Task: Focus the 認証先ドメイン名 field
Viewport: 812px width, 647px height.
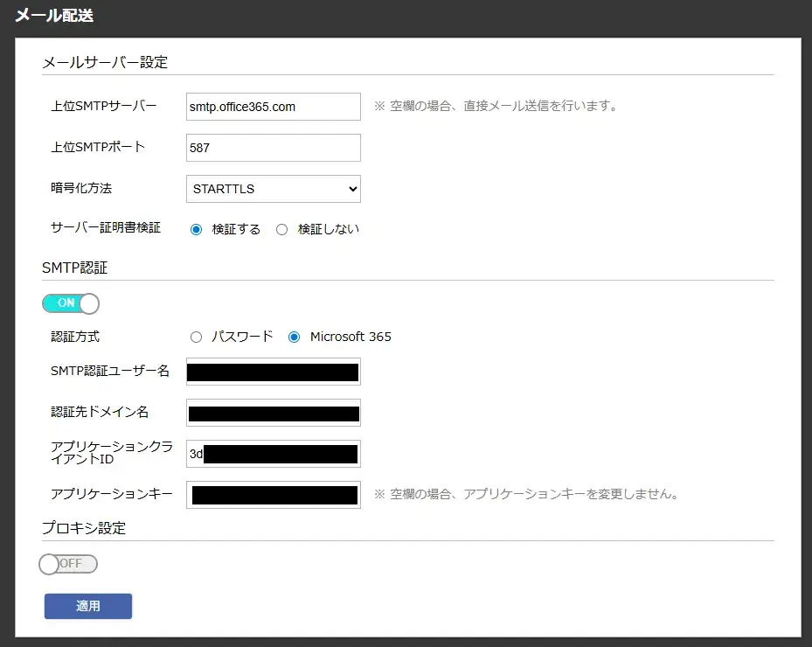Action: (273, 413)
